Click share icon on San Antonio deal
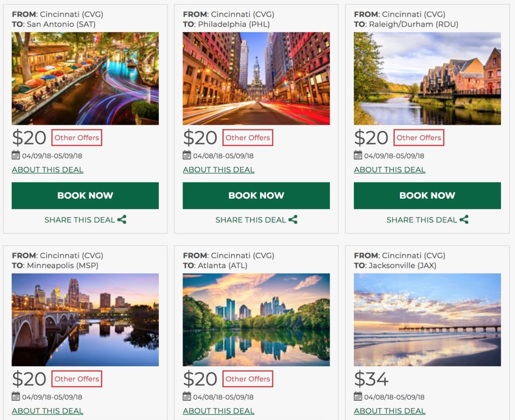Viewport: 515px width, 420px height. coord(122,219)
